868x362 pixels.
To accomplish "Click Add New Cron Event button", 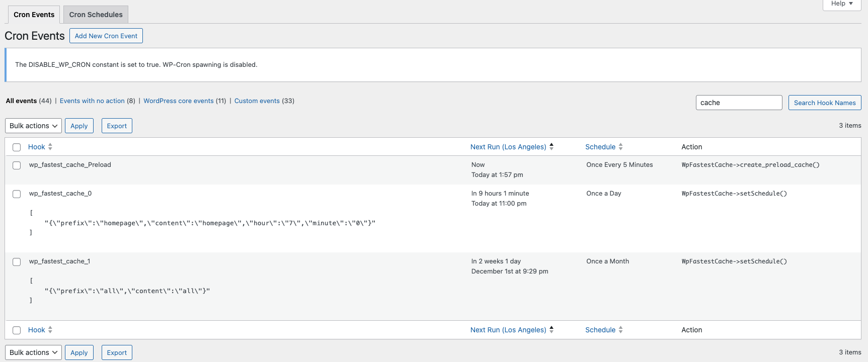I will 106,36.
